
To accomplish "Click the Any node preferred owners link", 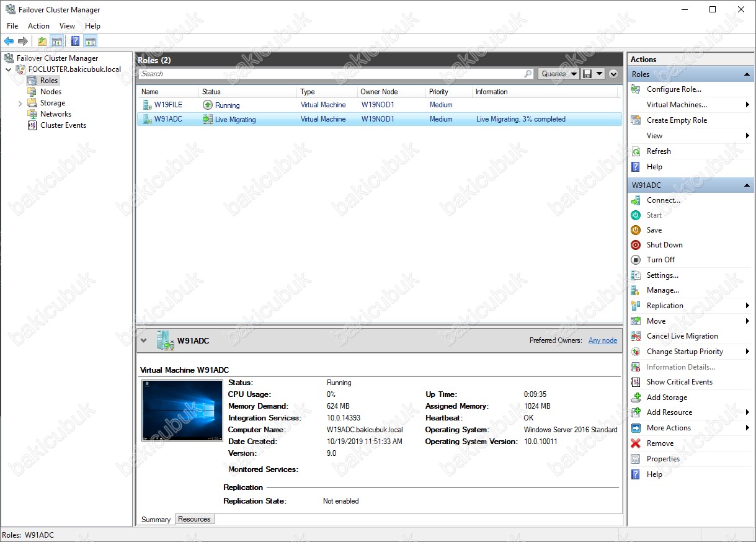I will click(603, 340).
